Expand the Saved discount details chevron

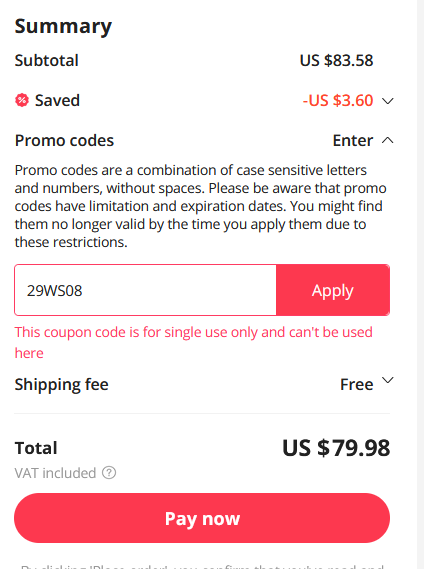(x=388, y=101)
